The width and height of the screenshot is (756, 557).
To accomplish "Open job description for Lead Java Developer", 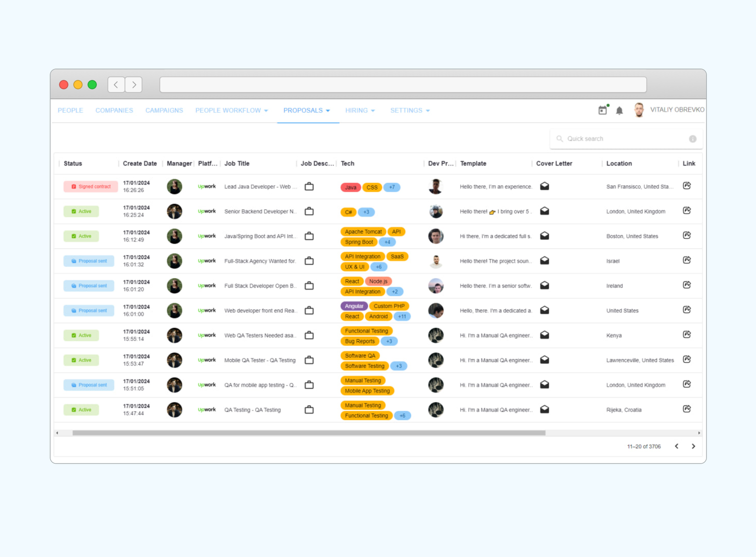I will point(309,186).
